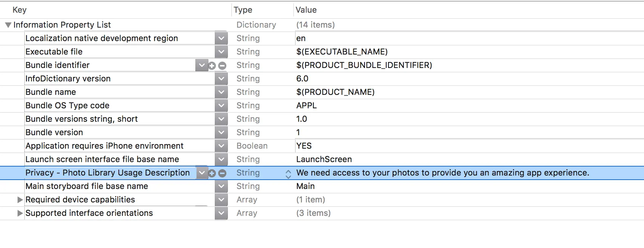Select the YES value for iPhone environment
This screenshot has width=644, height=248.
(x=304, y=146)
